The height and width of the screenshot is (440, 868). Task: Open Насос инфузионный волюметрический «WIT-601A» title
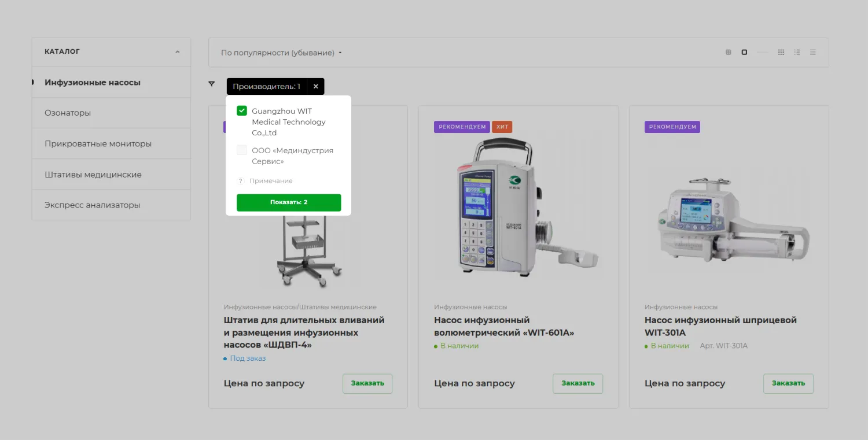click(504, 326)
